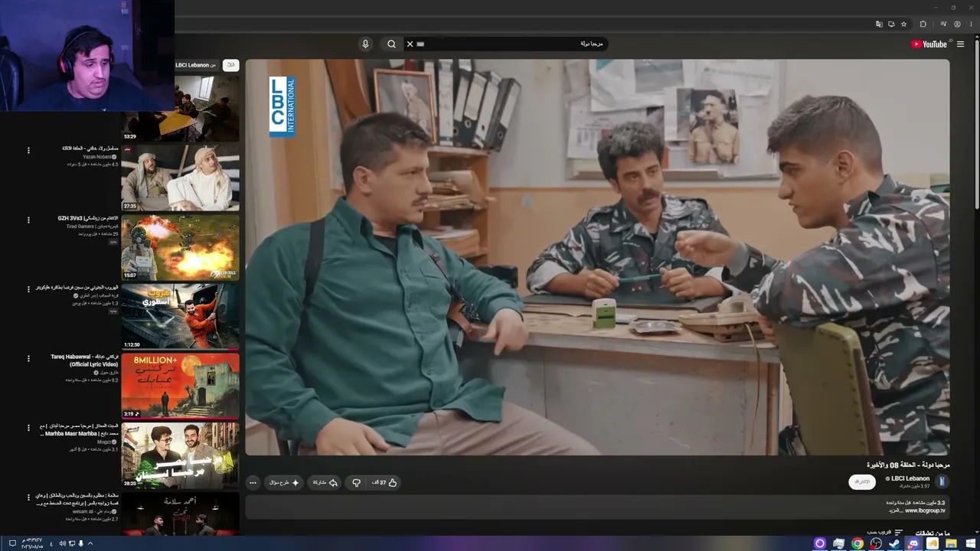The width and height of the screenshot is (980, 551).
Task: Open options menu for the 1:12:50 video
Action: [x=28, y=289]
